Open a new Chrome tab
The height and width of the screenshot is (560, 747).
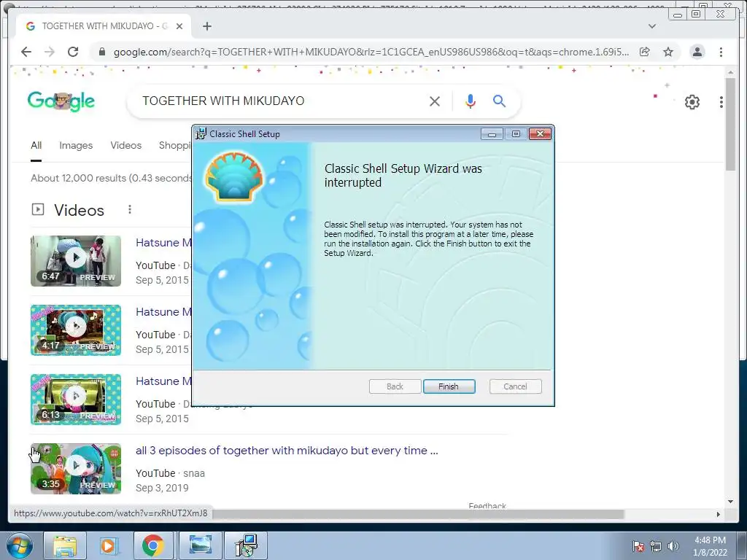tap(206, 26)
